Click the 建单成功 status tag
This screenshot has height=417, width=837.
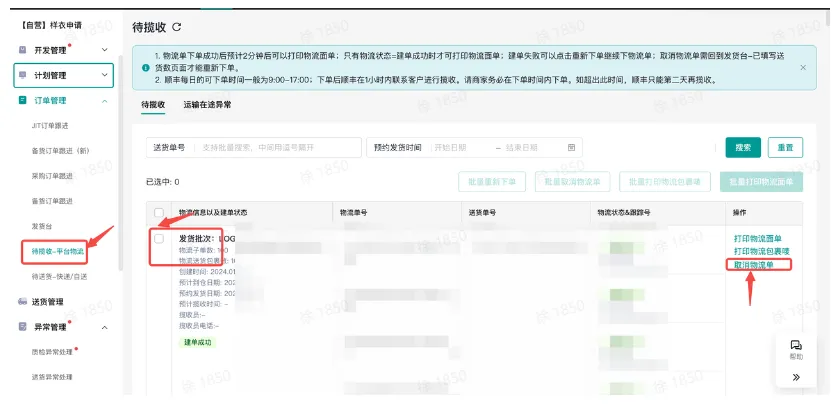[197, 342]
